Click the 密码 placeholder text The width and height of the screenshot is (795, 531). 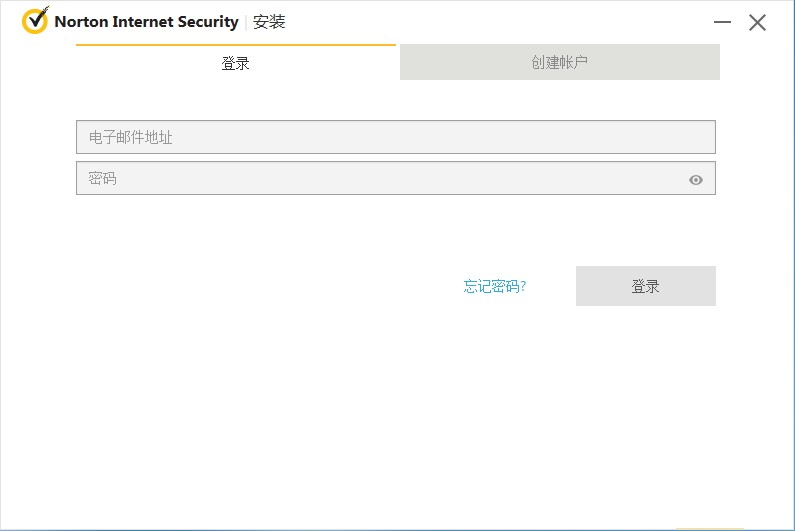pyautogui.click(x=102, y=178)
